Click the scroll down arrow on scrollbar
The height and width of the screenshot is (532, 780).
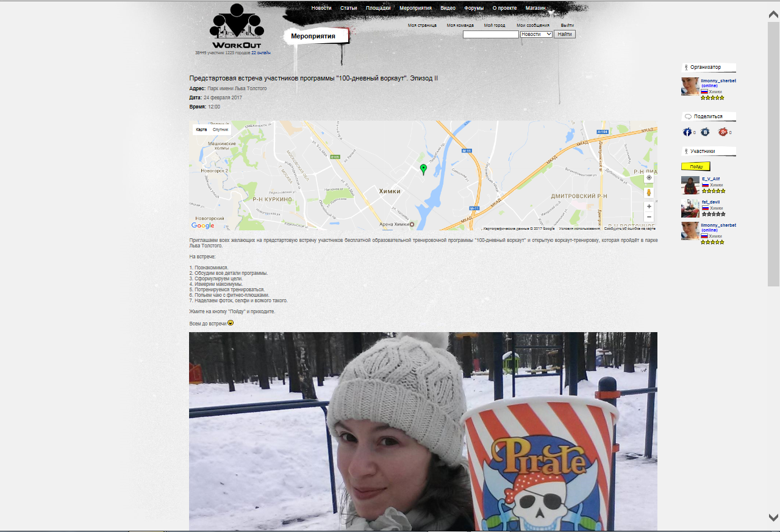pyautogui.click(x=773, y=517)
